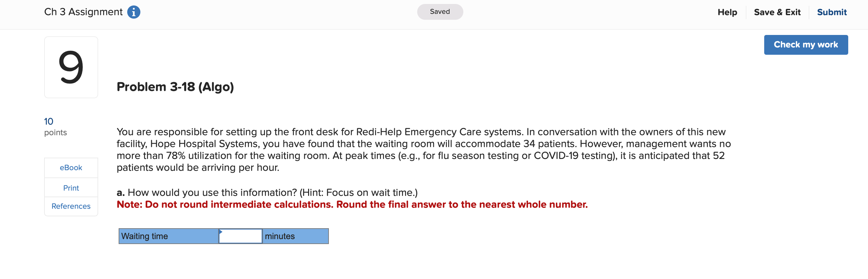Click the red rounding note text
Screen dimensions: 868x279
[x=353, y=204]
